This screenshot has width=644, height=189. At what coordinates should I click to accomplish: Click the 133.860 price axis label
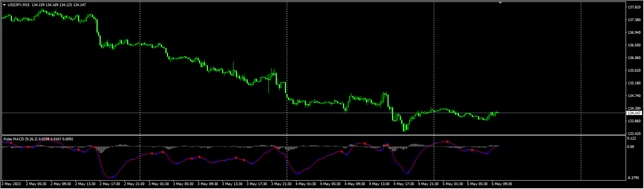pos(635,121)
